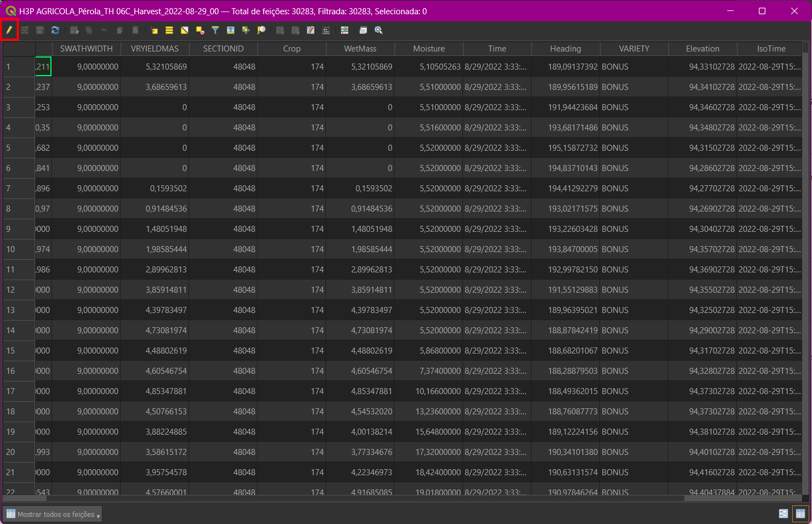Select all features in table
Screen dimensions: 812x524
(169, 30)
